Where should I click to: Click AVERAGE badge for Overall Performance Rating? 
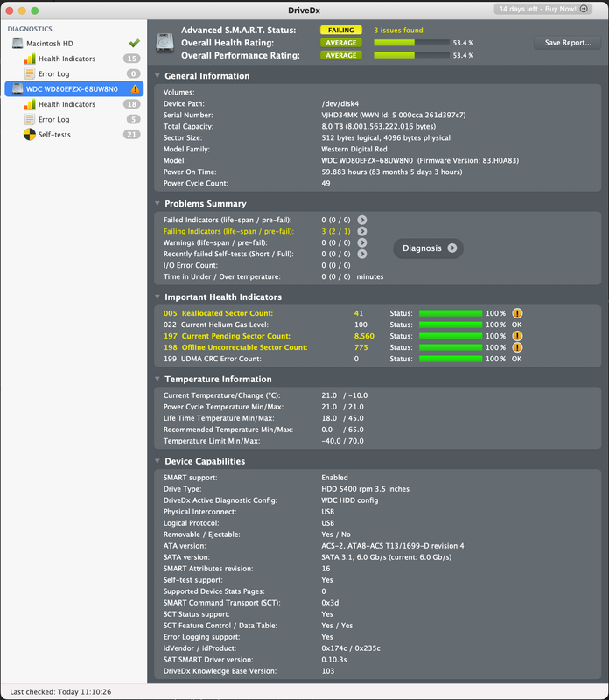click(340, 55)
